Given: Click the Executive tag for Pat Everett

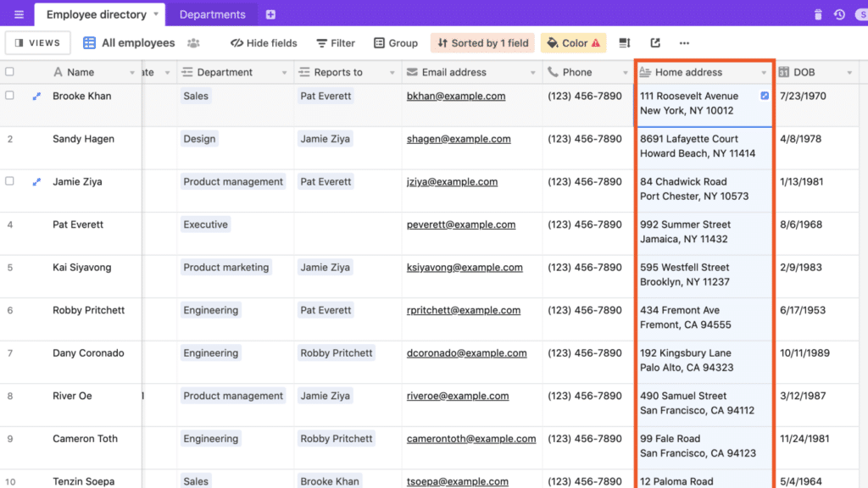Looking at the screenshot, I should [205, 225].
